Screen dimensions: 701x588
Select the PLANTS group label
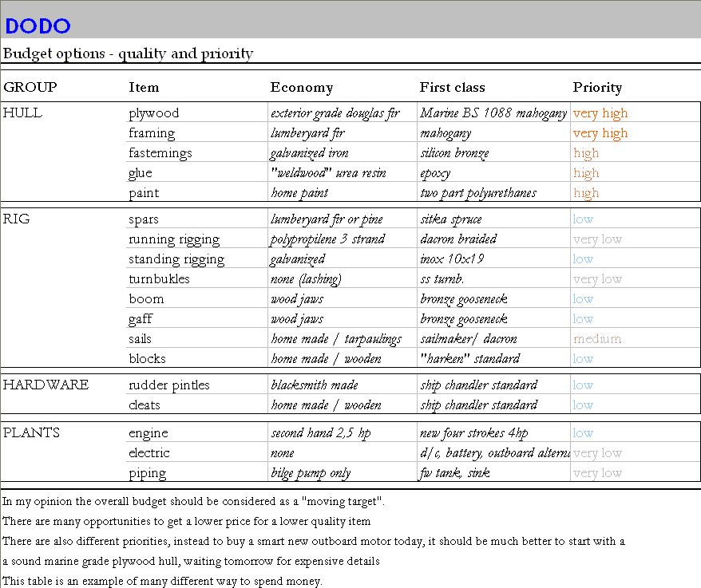[31, 433]
